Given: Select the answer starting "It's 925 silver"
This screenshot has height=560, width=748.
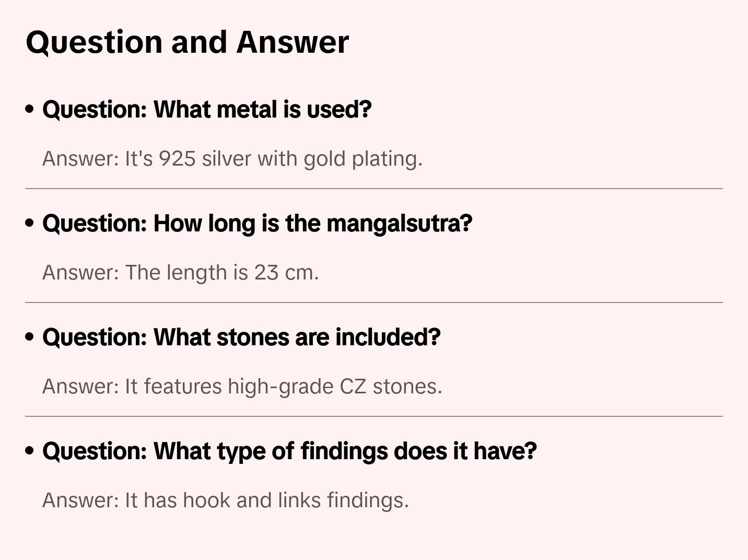Looking at the screenshot, I should [232, 159].
